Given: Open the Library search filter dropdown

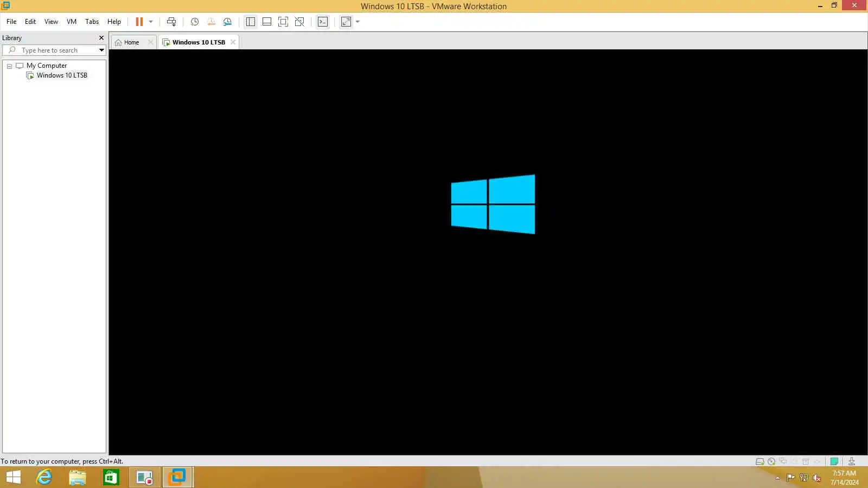Looking at the screenshot, I should point(101,50).
